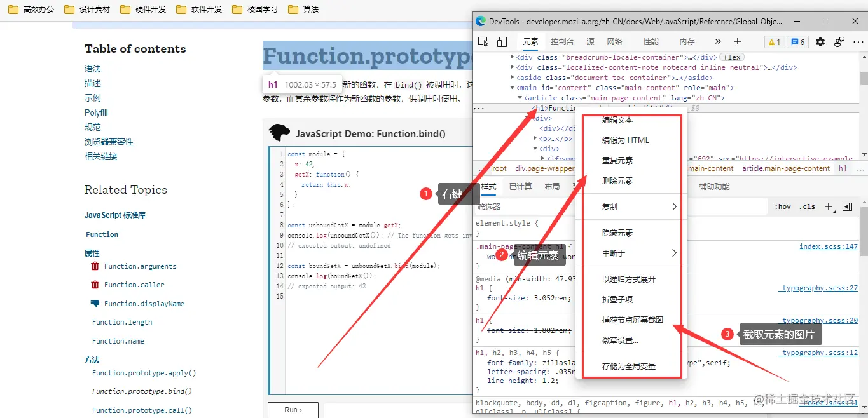
Task: Open the 校园学习 bookmark folder
Action: [255, 10]
